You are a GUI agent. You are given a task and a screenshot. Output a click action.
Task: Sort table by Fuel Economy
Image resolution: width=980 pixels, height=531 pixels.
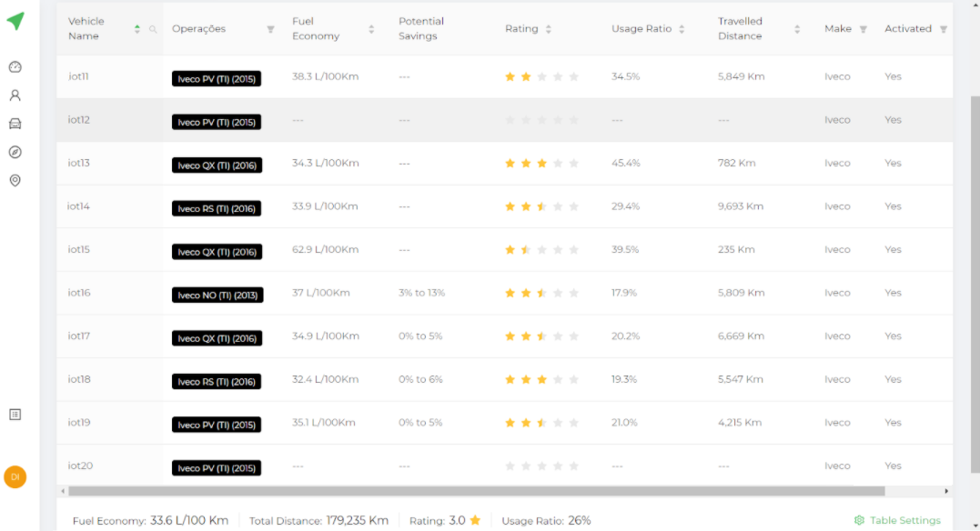[x=371, y=29]
